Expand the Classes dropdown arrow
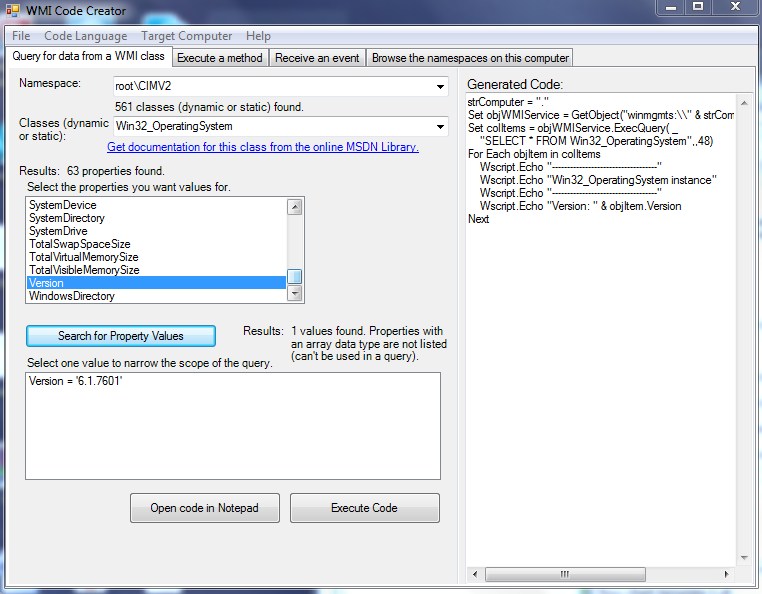Screen dimensions: 762x594 pyautogui.click(x=440, y=126)
